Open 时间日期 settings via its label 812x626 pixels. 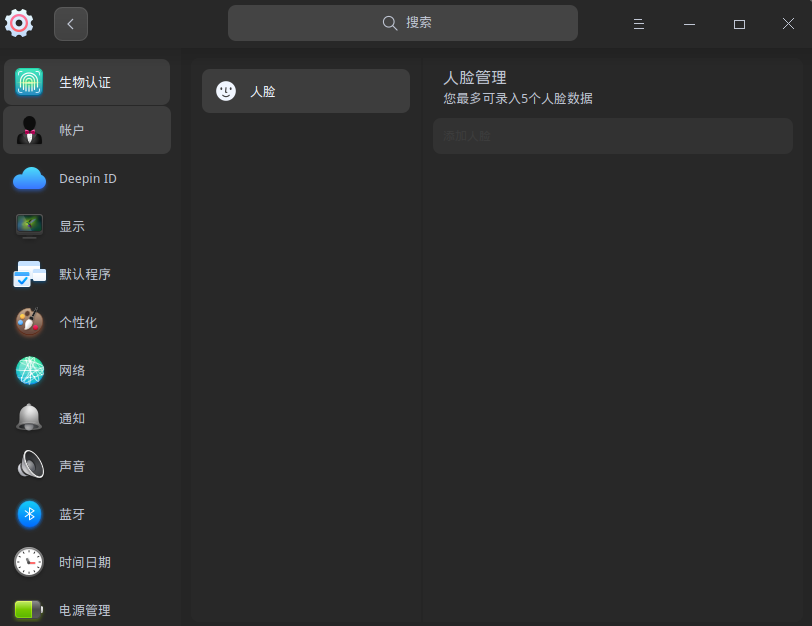[x=85, y=562]
